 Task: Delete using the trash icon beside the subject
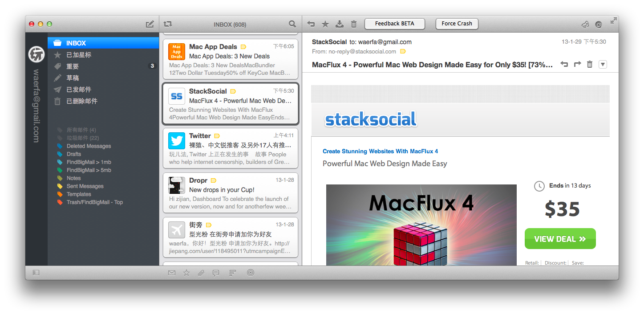click(590, 64)
